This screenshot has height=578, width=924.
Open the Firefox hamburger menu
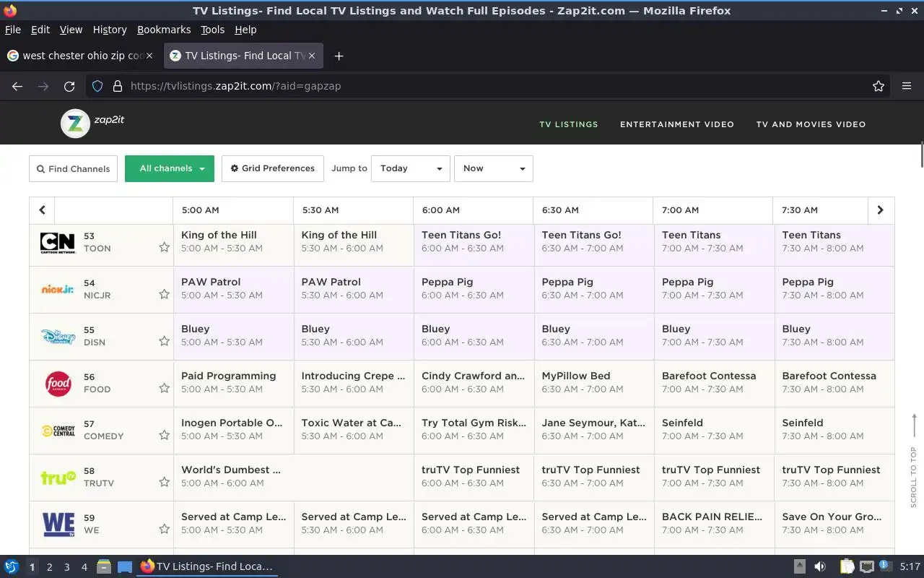907,86
